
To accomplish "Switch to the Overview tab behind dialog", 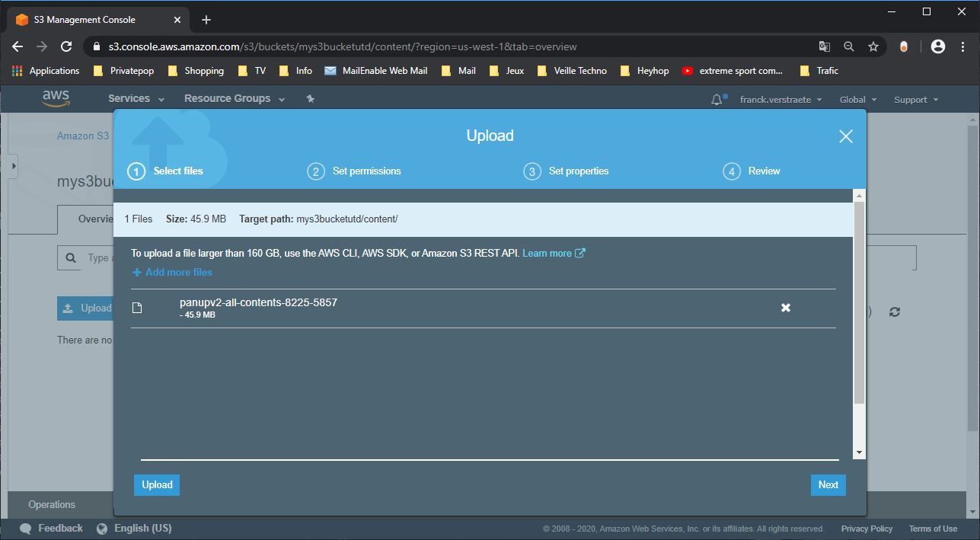I will coord(86,219).
